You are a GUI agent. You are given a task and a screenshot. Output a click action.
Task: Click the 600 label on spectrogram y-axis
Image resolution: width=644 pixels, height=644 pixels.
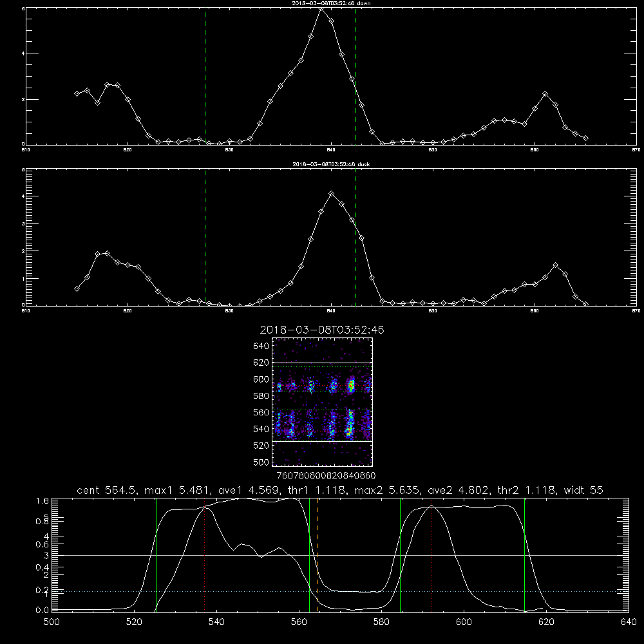[261, 379]
